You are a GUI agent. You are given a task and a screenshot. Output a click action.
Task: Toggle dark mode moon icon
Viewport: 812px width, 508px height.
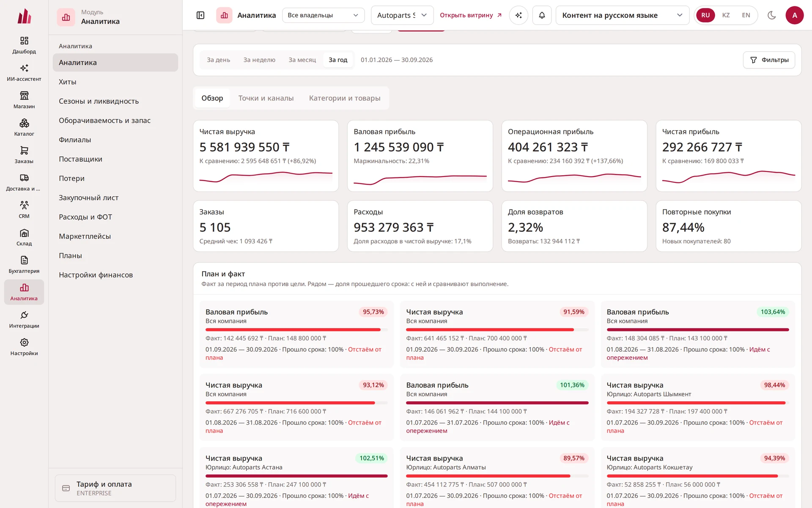tap(771, 15)
